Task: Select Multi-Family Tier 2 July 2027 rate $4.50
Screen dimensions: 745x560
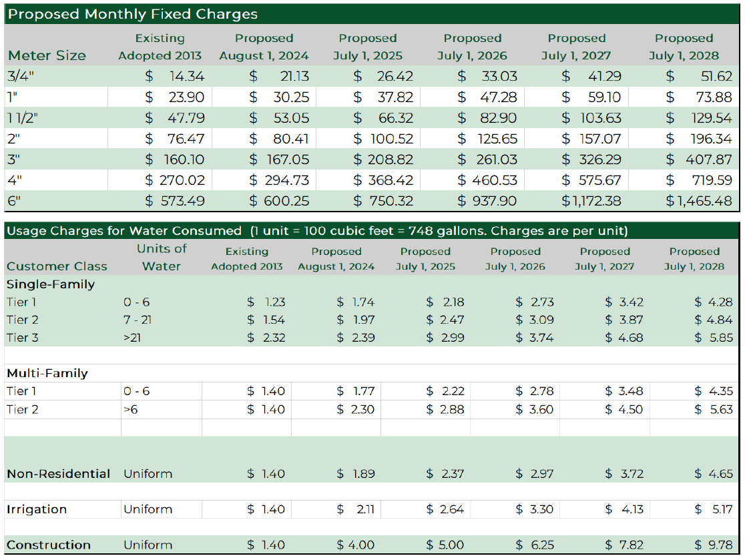Action: (x=624, y=409)
